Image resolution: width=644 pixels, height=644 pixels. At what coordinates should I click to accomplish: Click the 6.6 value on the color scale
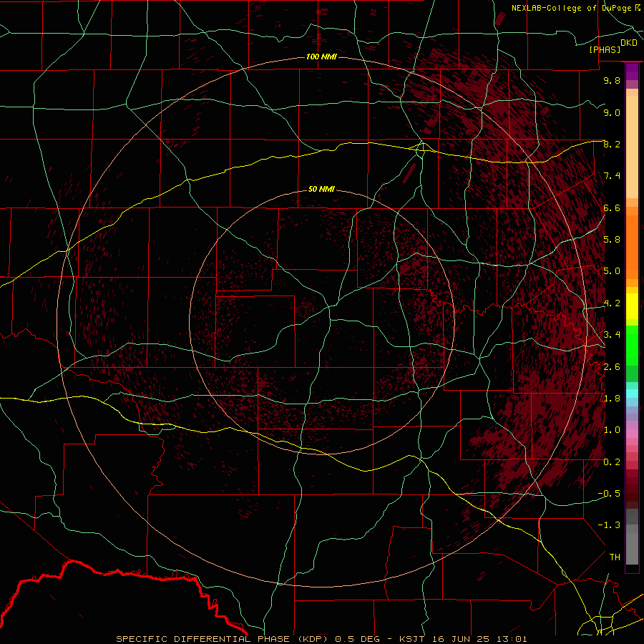(x=612, y=208)
